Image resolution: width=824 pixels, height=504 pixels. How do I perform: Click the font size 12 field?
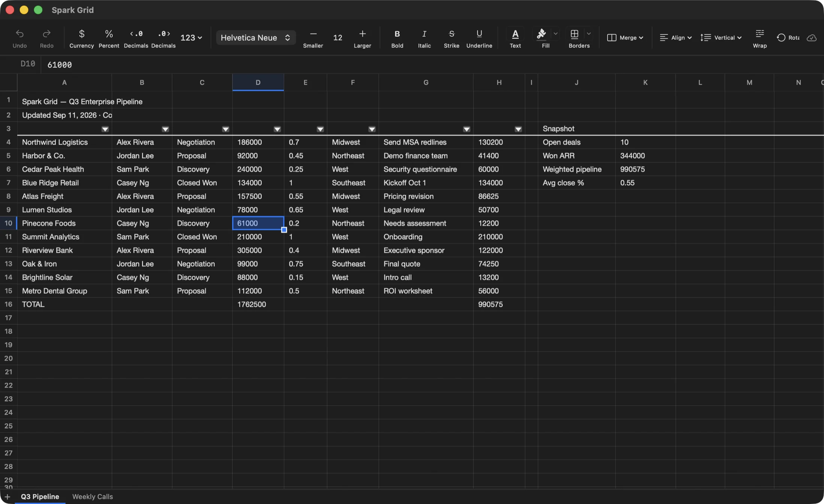pos(337,38)
